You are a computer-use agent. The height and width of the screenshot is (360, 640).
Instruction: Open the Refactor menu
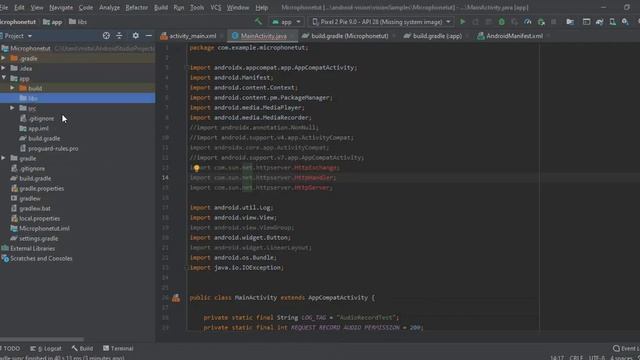click(x=136, y=7)
